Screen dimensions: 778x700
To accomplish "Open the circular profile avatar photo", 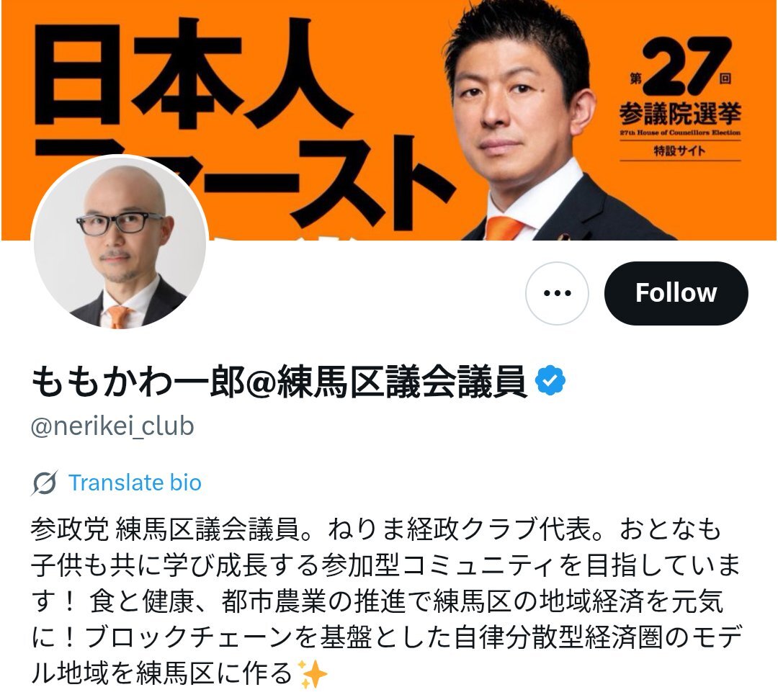I will point(119,243).
